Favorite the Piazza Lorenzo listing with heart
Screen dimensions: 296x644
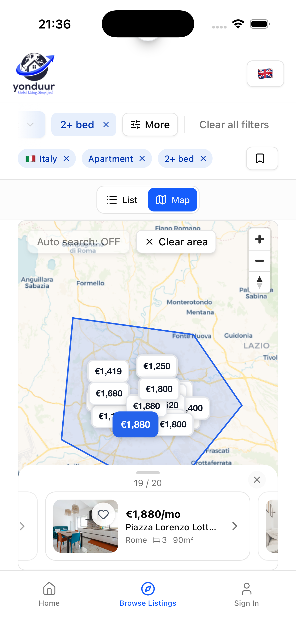click(103, 514)
